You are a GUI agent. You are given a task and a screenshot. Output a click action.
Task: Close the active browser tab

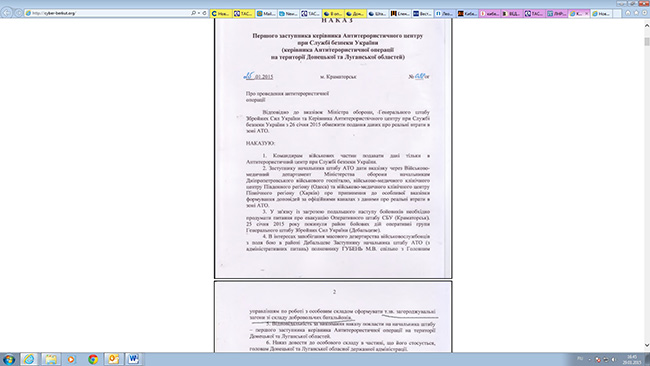pyautogui.click(x=586, y=14)
